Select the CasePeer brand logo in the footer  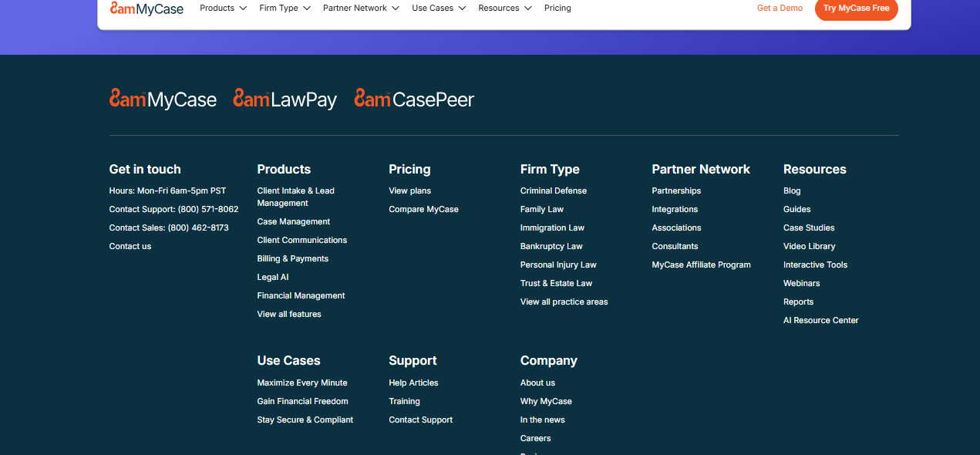click(414, 99)
